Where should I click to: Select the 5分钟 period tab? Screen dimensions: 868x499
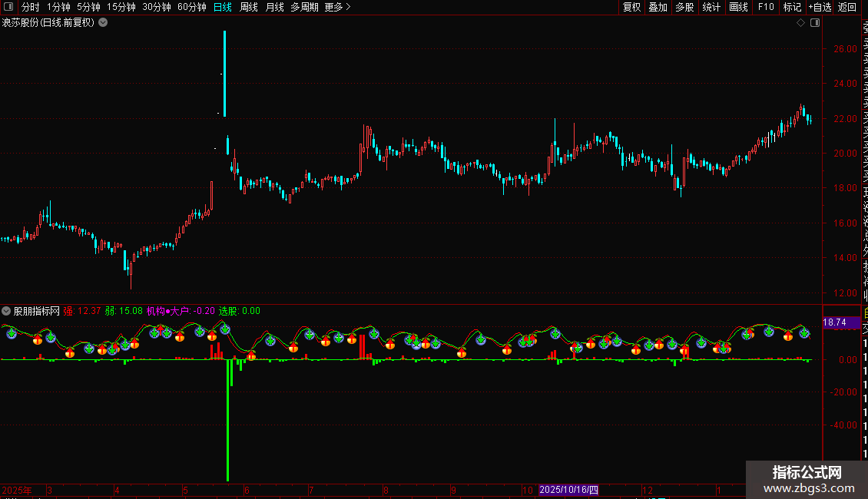[x=88, y=7]
